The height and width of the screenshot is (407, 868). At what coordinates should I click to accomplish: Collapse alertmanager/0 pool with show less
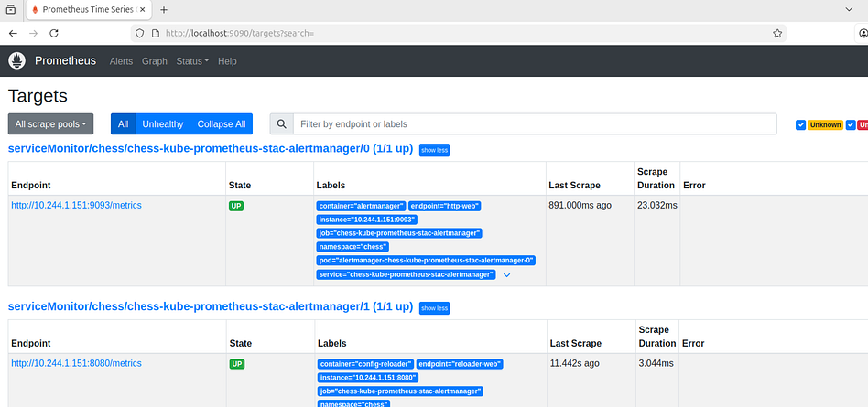pyautogui.click(x=434, y=150)
